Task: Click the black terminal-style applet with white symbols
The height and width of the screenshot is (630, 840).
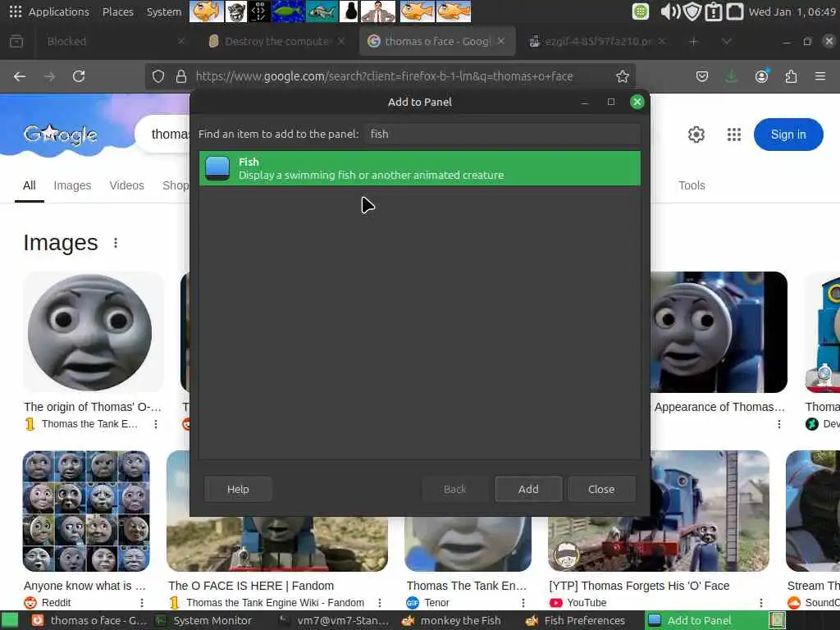Action: click(x=259, y=11)
